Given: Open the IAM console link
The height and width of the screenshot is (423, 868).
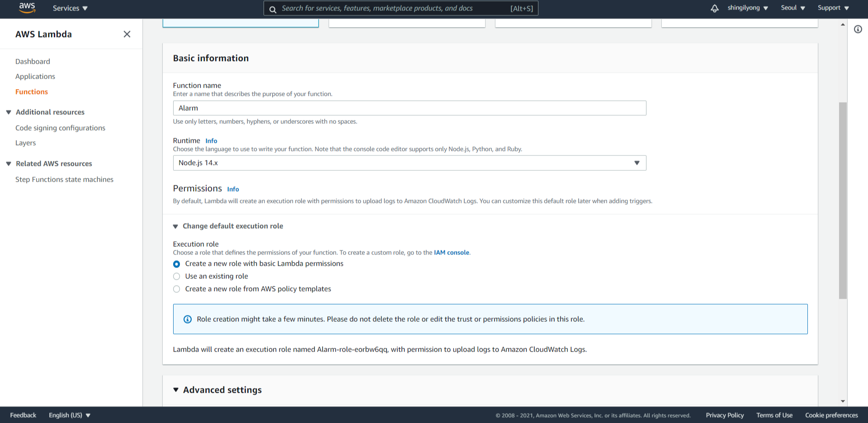Looking at the screenshot, I should click(451, 253).
